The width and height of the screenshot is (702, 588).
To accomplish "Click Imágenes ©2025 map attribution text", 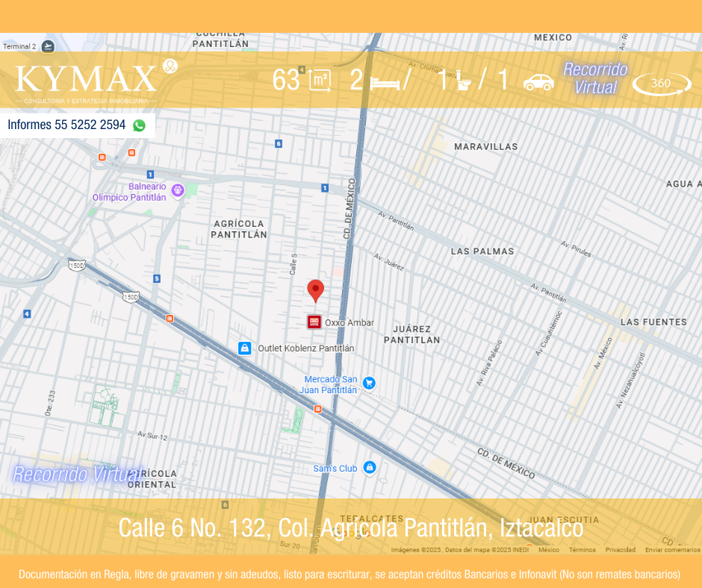I will point(460,549).
